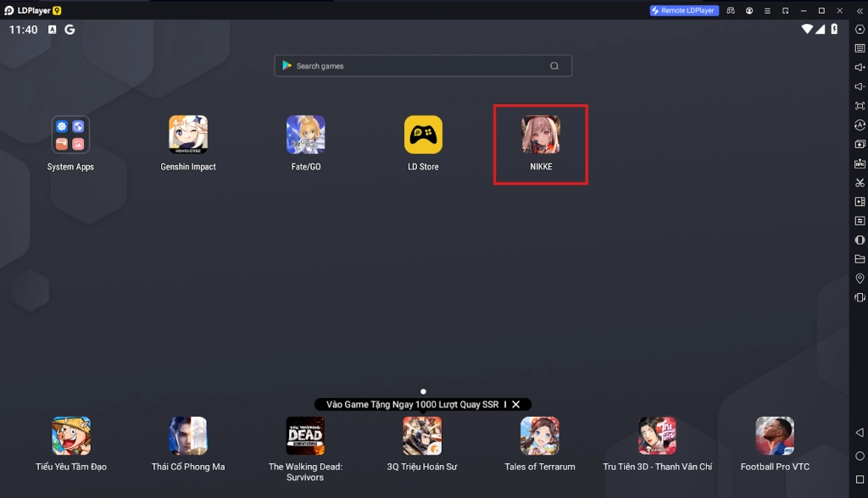868x498 pixels.
Task: Click the boxed letter A status bar icon
Action: [x=52, y=30]
